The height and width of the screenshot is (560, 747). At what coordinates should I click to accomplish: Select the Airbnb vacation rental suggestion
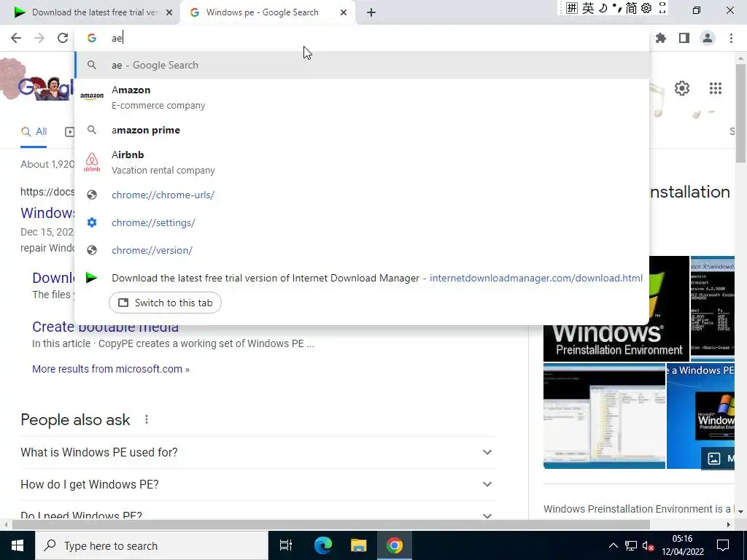point(362,163)
